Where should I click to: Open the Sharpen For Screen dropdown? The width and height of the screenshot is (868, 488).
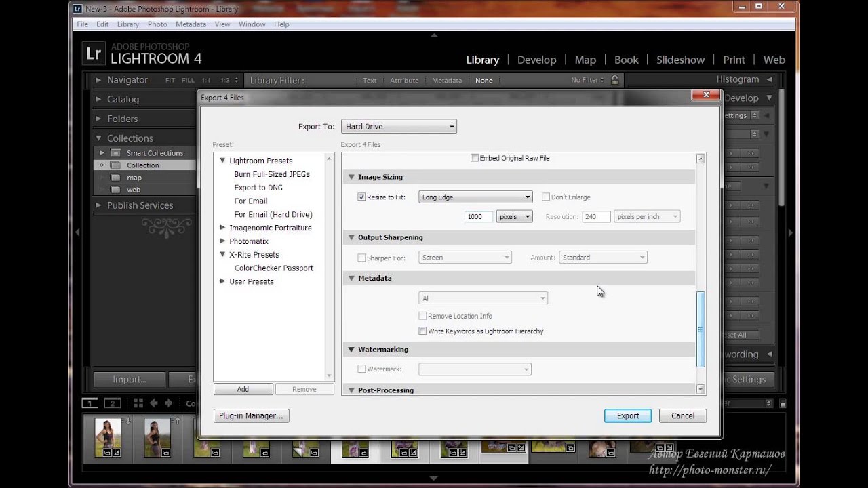(465, 258)
